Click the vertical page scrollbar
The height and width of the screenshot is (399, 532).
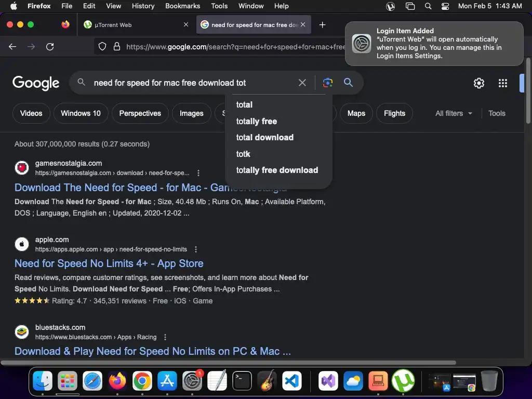(x=528, y=91)
